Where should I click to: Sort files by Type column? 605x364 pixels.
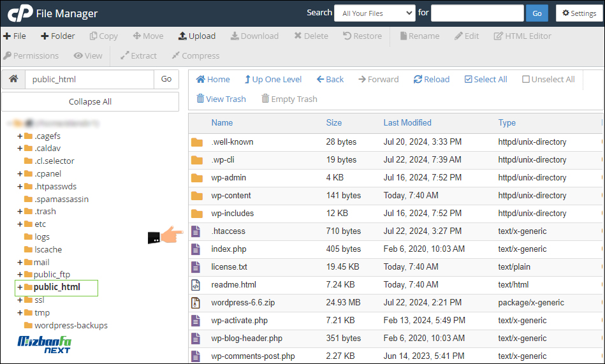507,123
